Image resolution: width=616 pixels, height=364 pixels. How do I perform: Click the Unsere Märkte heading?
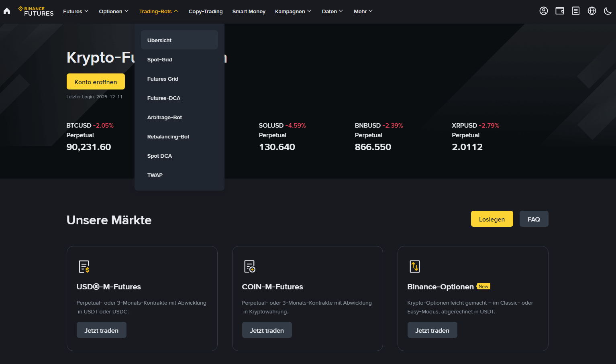[x=109, y=220]
